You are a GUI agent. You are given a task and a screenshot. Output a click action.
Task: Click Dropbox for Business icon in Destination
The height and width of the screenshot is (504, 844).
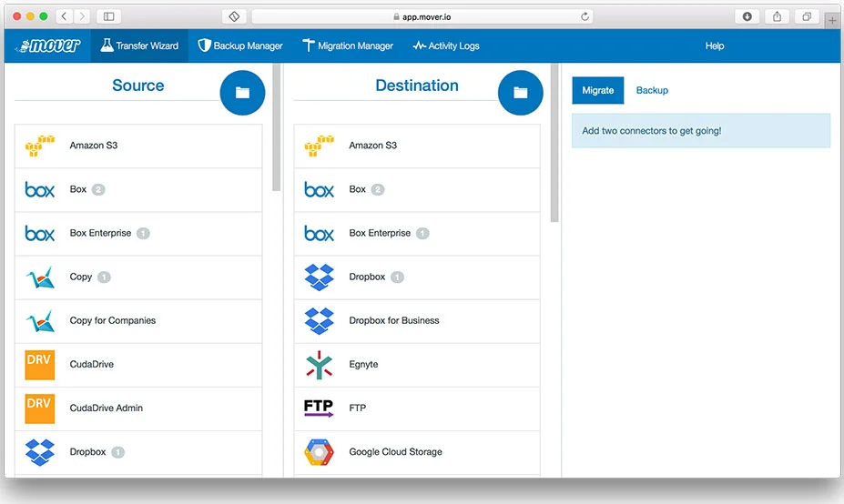[x=320, y=321]
